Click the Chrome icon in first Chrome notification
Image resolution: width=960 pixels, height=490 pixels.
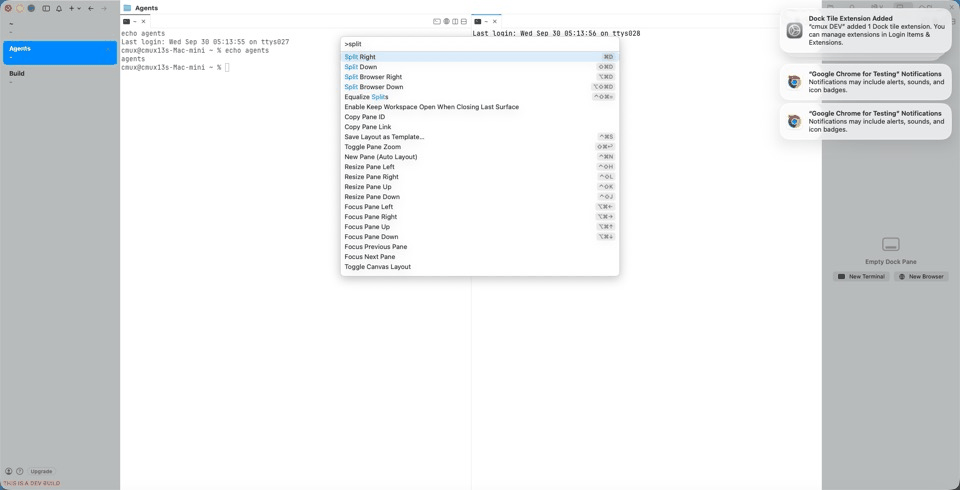coord(794,82)
